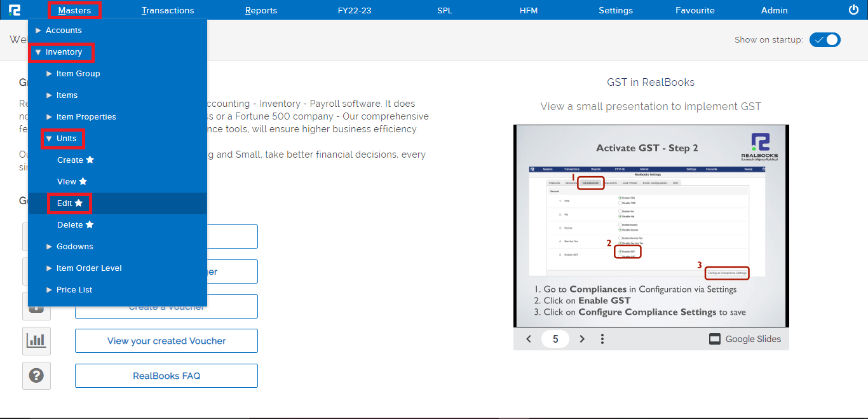
Task: Click the GST presentation slide thumbnail
Action: point(651,226)
